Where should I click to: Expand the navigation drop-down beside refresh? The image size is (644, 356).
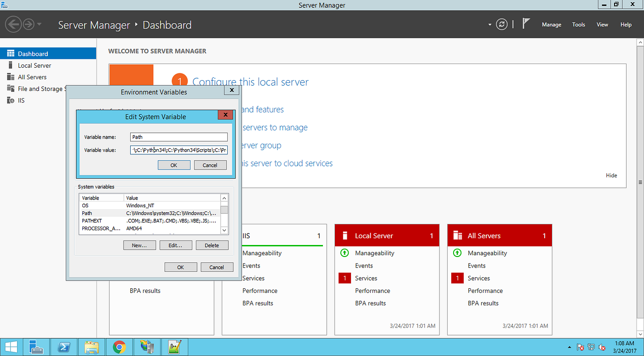(x=489, y=24)
